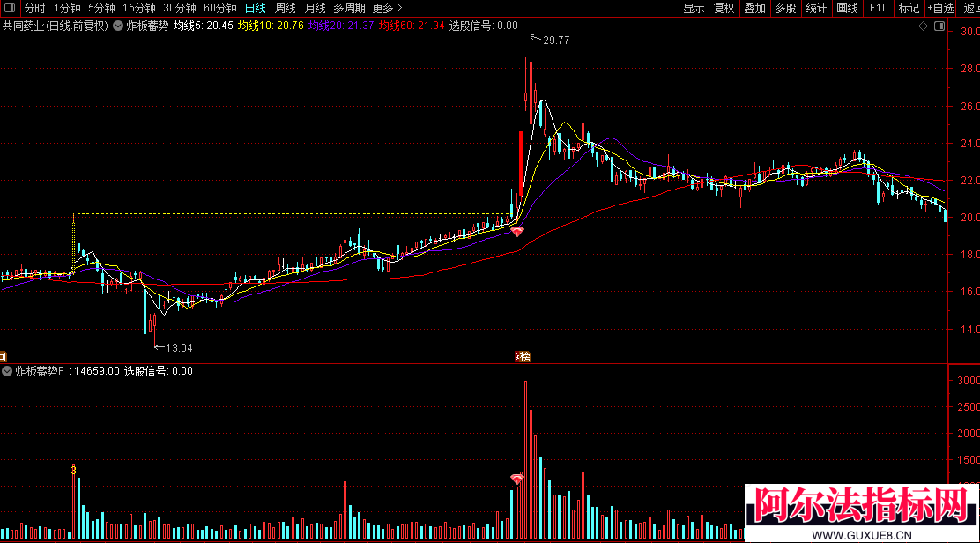This screenshot has width=980, height=543.
Task: Switch to 分时 intraday view
Action: coord(35,8)
